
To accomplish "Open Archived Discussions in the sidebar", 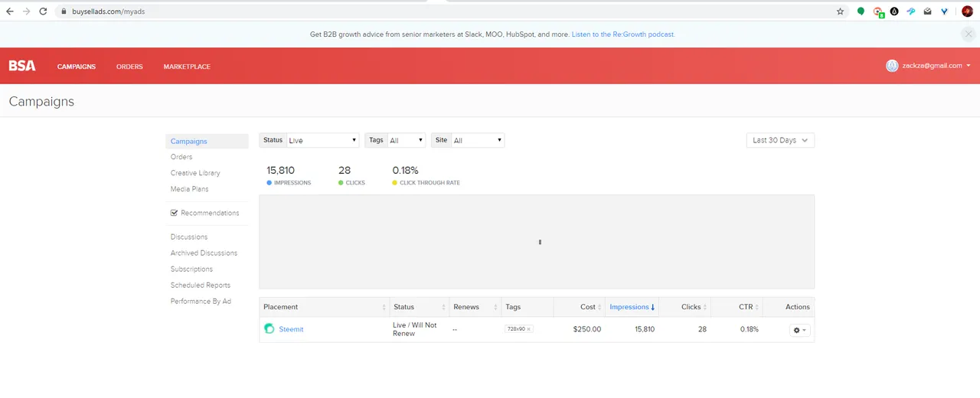I will (x=204, y=253).
